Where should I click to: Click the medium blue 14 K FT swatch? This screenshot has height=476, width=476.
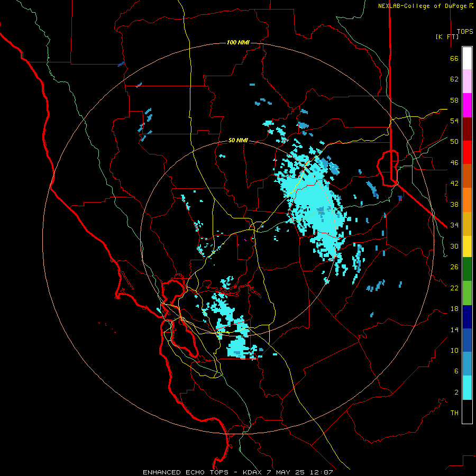tap(467, 340)
